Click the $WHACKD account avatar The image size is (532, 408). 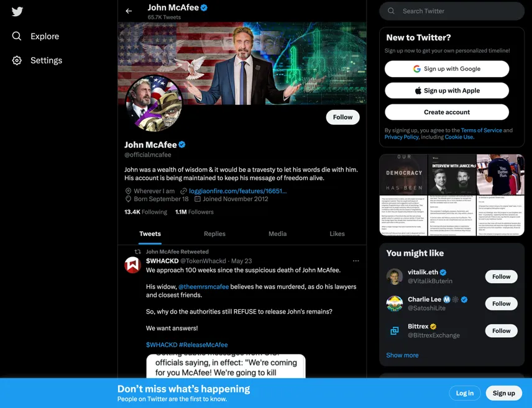pyautogui.click(x=132, y=265)
